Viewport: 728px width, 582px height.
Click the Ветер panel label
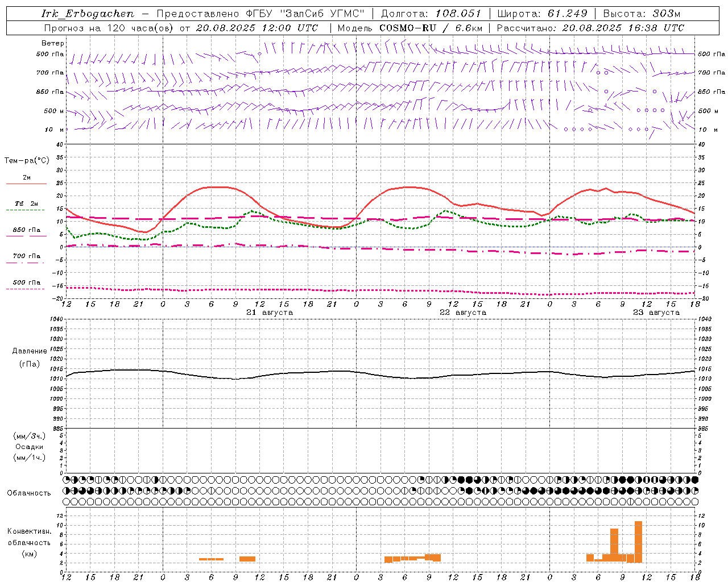[x=53, y=43]
